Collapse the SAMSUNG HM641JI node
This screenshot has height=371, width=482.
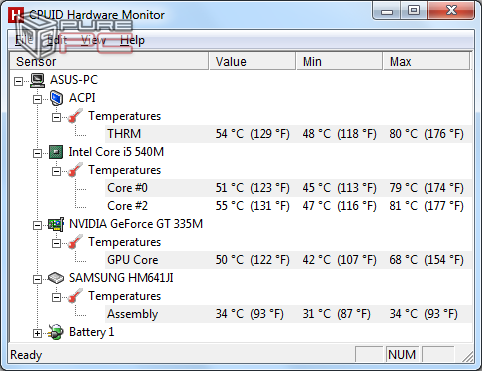pyautogui.click(x=37, y=279)
